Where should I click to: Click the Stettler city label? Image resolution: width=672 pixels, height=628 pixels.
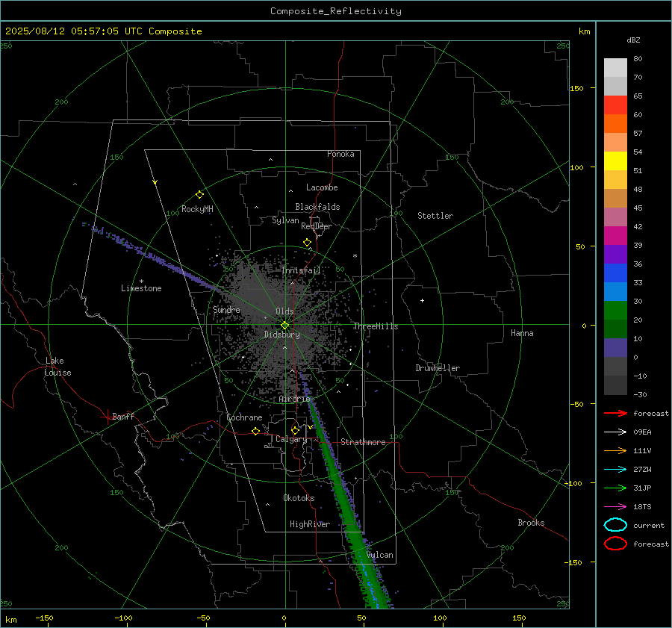[x=435, y=216]
